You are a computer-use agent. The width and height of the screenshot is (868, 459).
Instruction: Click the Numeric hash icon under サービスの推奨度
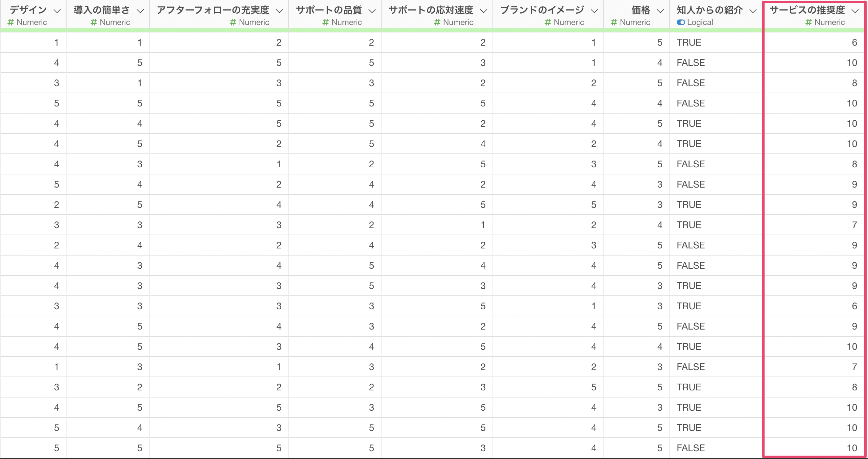(809, 22)
